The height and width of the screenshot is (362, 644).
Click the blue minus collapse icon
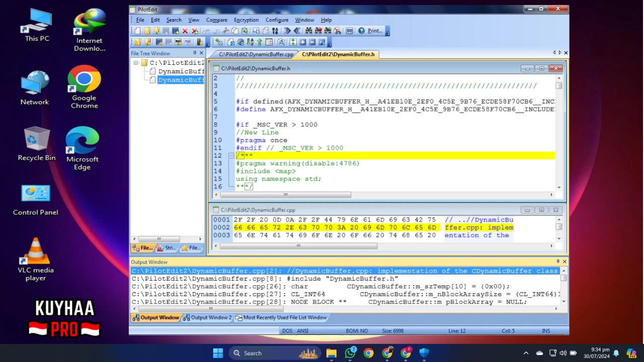(312, 42)
